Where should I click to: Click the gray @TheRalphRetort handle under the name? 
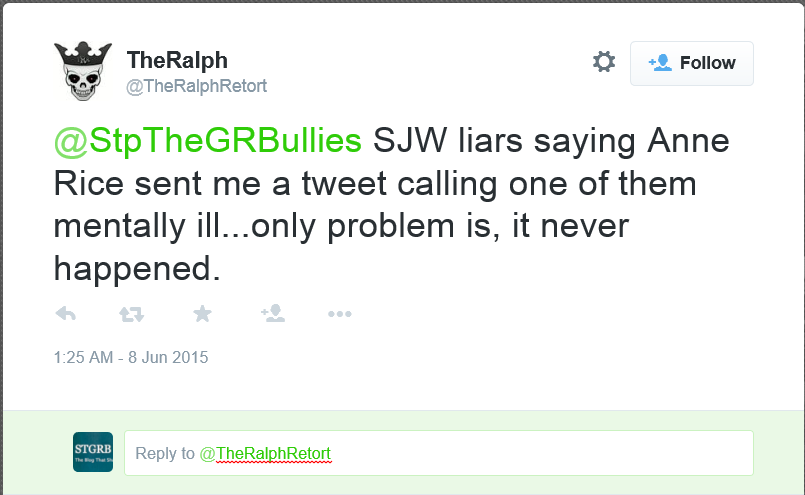tap(196, 86)
